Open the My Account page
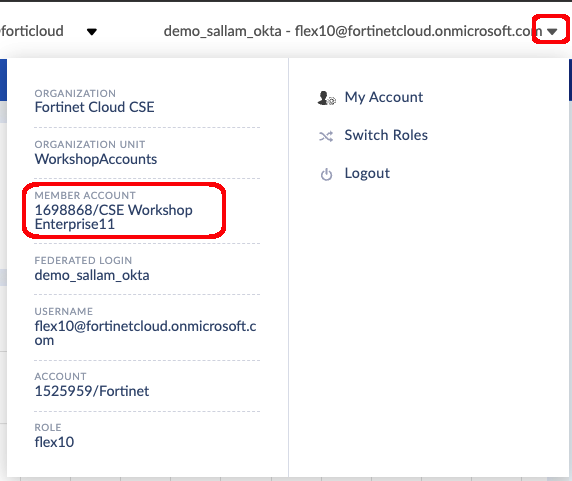 (384, 97)
